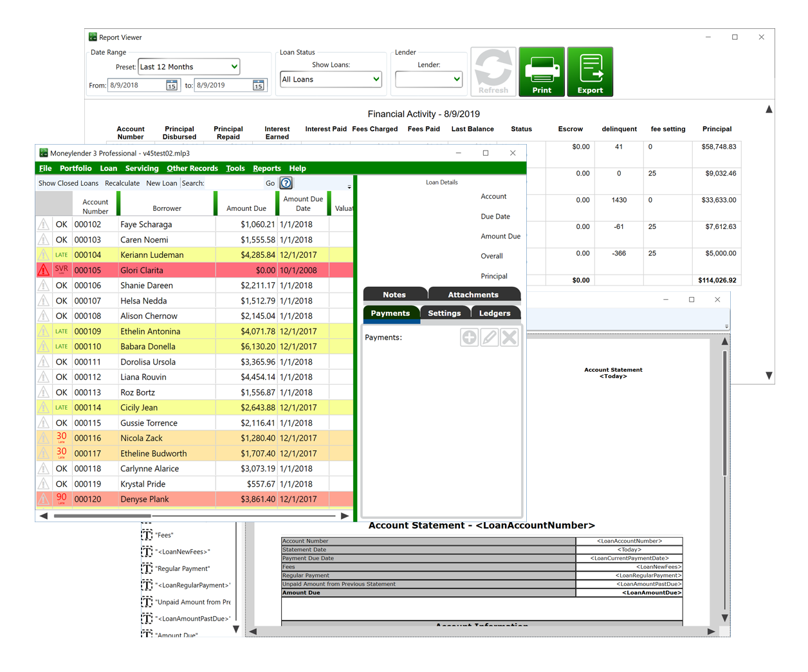Click the Go search button
The width and height of the screenshot is (808, 672).
(x=270, y=183)
